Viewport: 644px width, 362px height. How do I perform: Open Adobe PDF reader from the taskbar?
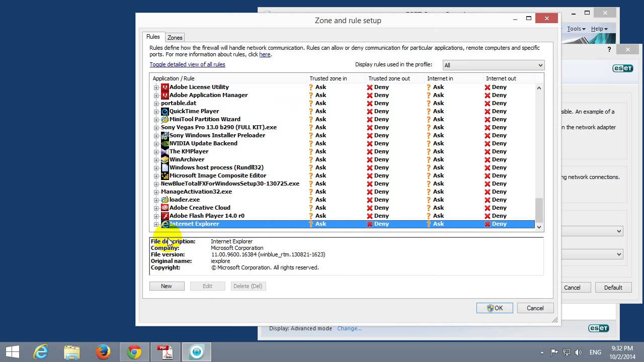pyautogui.click(x=165, y=352)
